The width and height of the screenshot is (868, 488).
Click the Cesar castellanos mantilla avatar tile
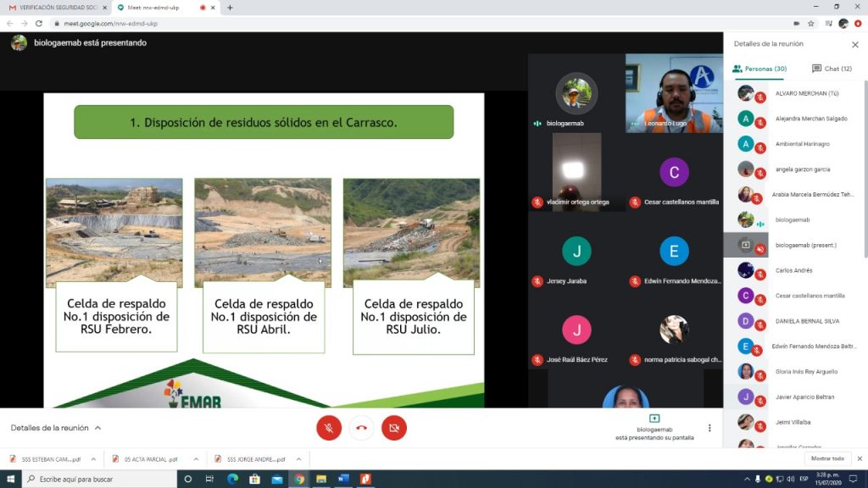[674, 172]
